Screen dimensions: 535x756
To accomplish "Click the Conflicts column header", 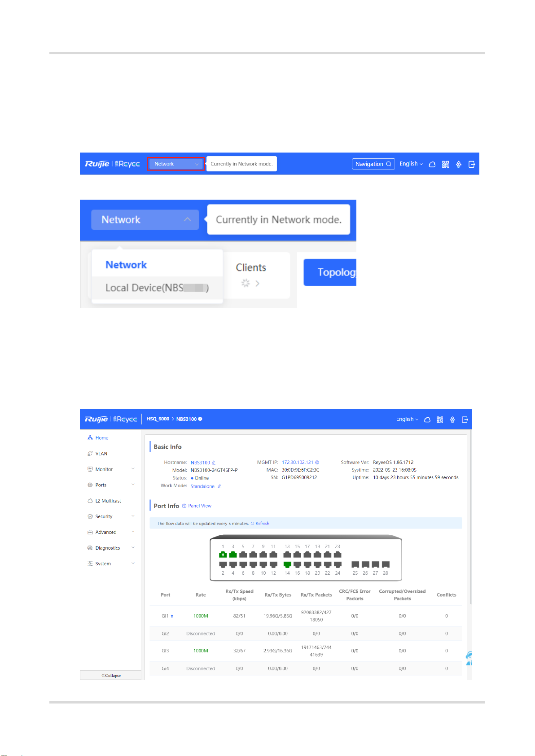I will pyautogui.click(x=446, y=595).
